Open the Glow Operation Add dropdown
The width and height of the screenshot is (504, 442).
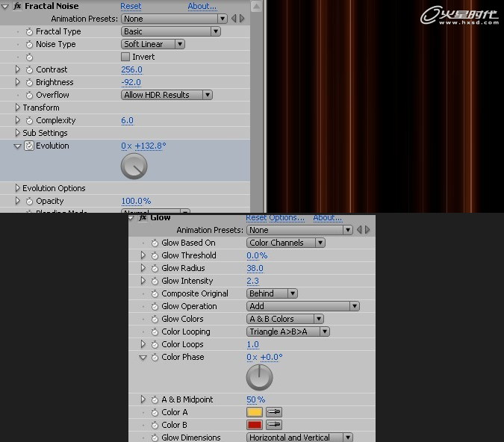(303, 306)
